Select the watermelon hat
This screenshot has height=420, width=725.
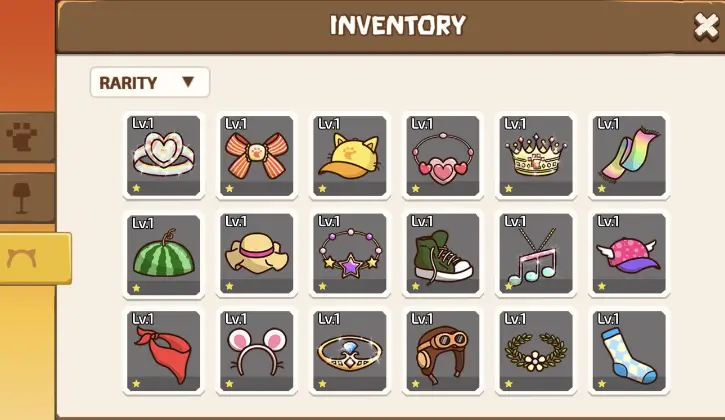pos(164,254)
